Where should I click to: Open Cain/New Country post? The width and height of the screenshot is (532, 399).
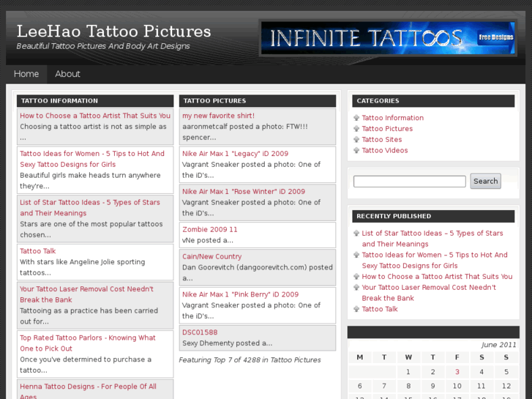pyautogui.click(x=211, y=257)
